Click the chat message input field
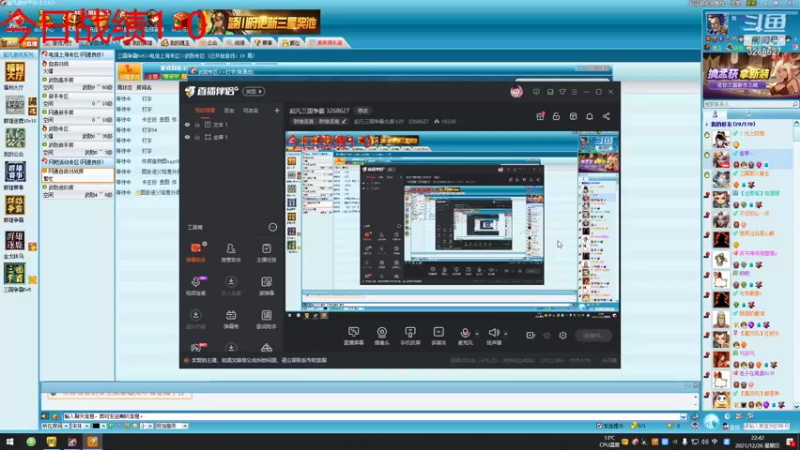The image size is (800, 450). coord(371,416)
